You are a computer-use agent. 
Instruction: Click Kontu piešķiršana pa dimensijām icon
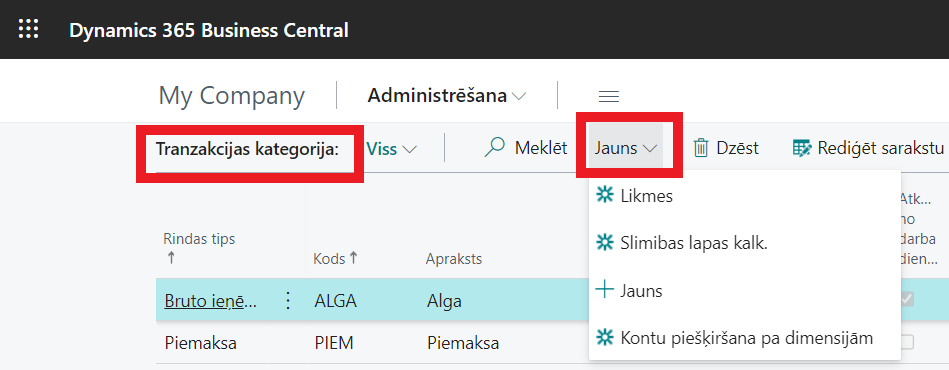pyautogui.click(x=605, y=337)
